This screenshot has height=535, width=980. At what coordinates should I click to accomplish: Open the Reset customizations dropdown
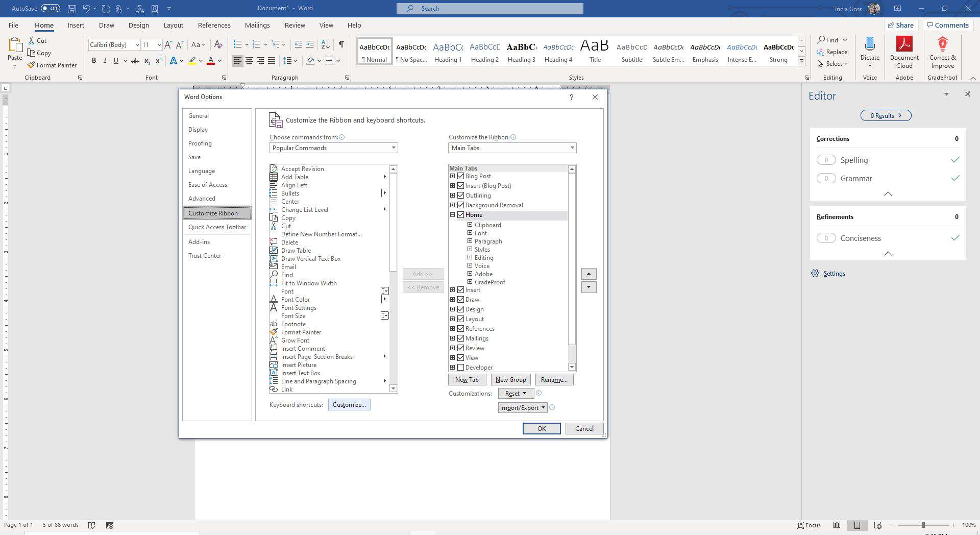point(516,394)
